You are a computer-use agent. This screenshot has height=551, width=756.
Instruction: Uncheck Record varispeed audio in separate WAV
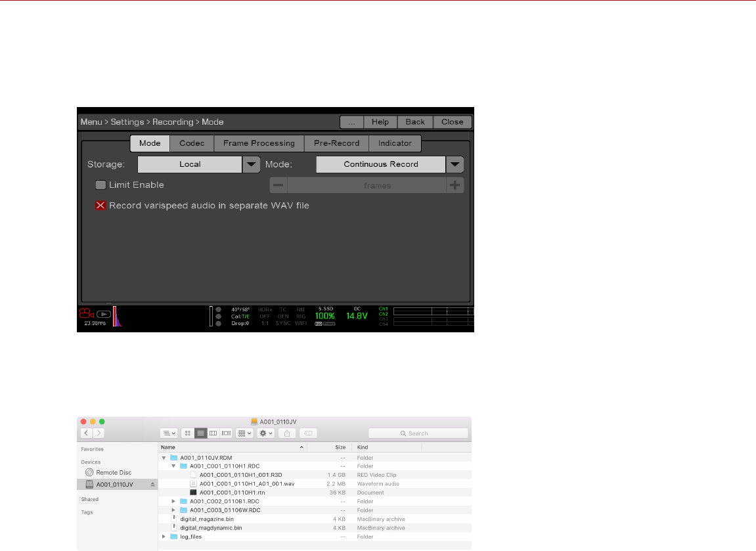point(100,206)
